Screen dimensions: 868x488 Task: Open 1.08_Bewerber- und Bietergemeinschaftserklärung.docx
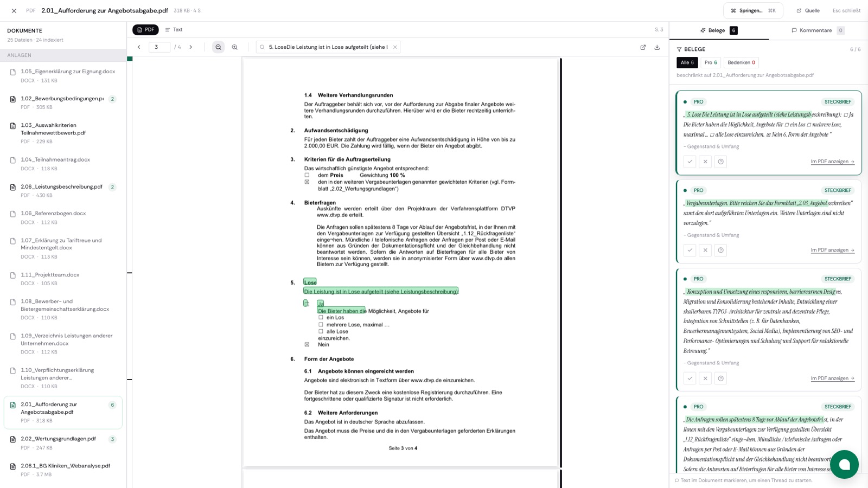63,309
